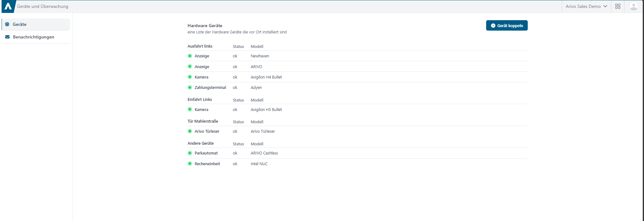Click status dot for Parkautomat
Screen dimensions: 644x221
point(190,153)
